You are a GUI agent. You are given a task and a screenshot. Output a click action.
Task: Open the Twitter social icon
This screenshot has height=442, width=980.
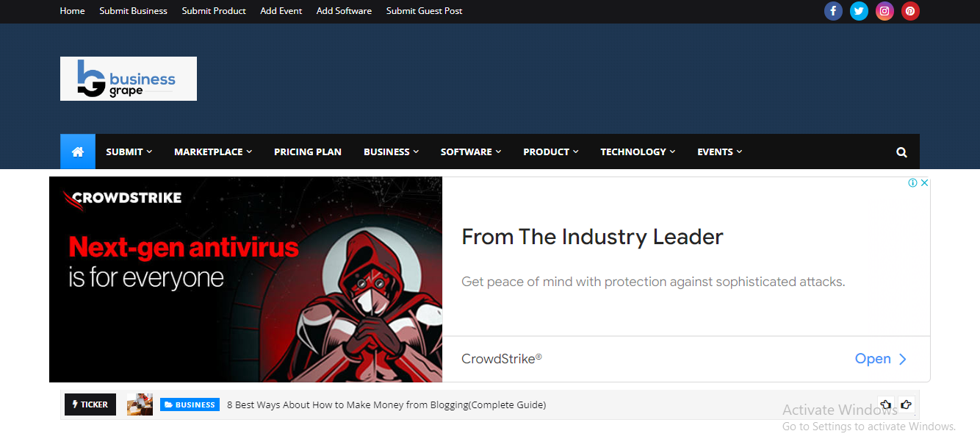(859, 11)
